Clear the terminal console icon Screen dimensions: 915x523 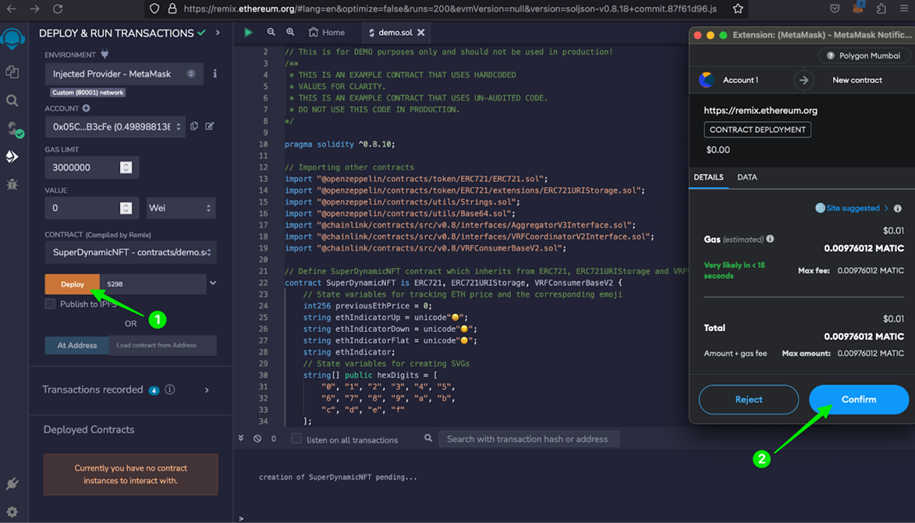pyautogui.click(x=257, y=438)
